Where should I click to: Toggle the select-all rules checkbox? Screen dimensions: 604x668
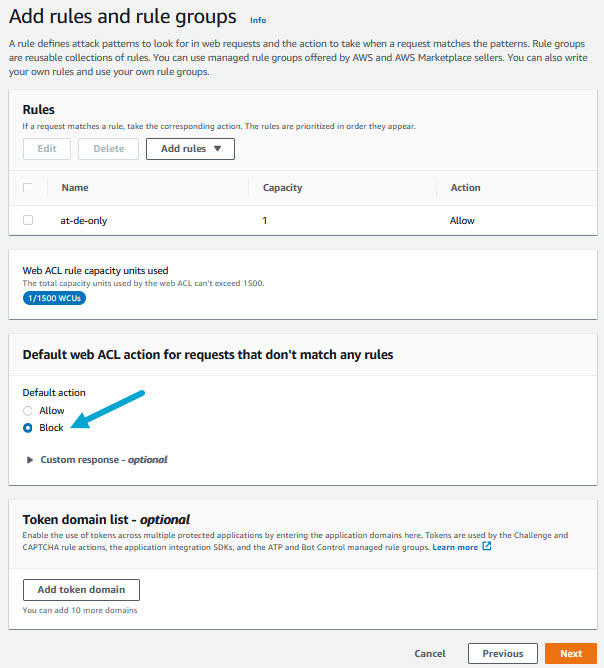tap(28, 188)
